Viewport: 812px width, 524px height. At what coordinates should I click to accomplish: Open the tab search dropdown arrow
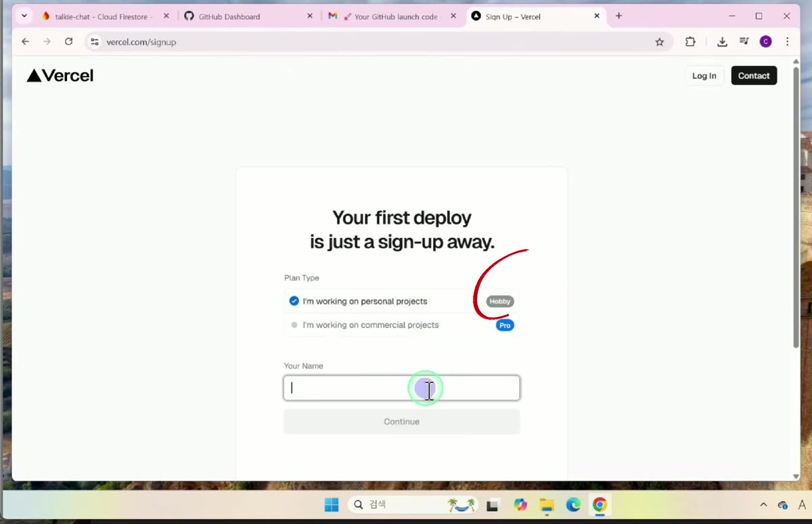pos(24,16)
